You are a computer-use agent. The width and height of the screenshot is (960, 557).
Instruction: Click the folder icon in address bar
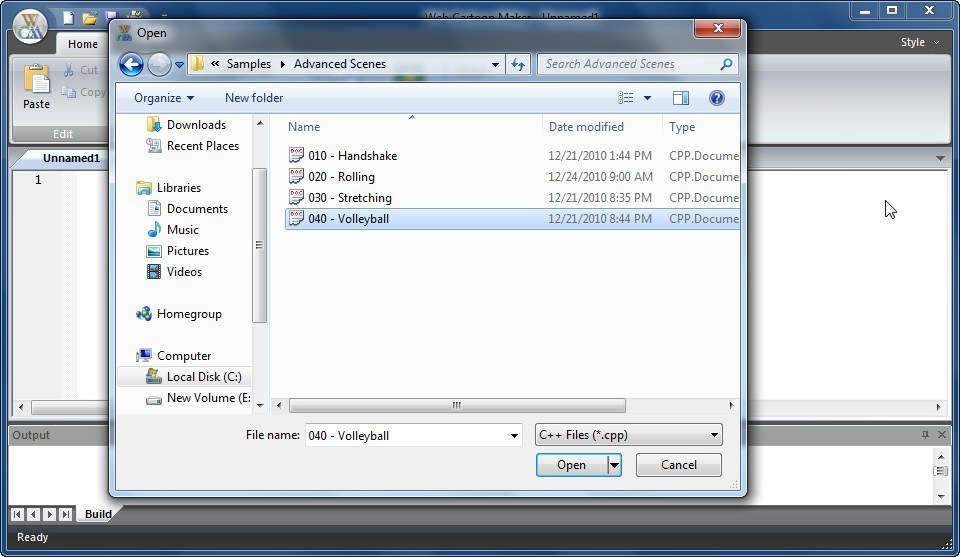pos(197,64)
